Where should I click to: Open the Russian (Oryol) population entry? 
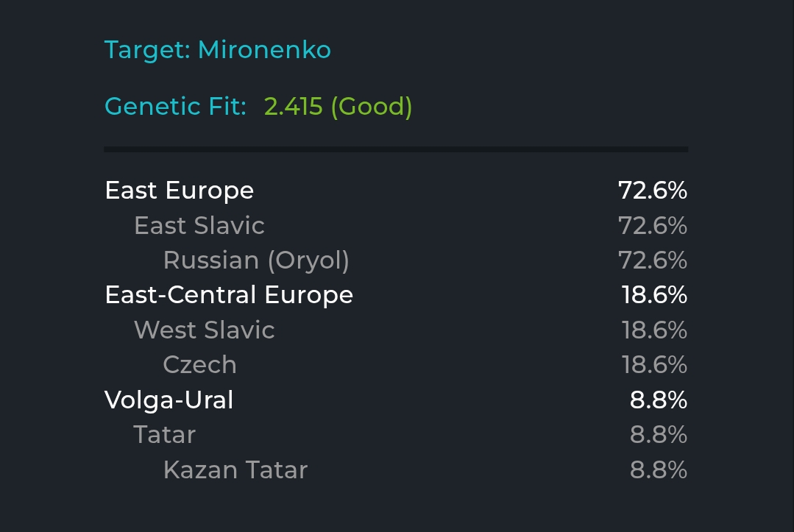point(256,260)
